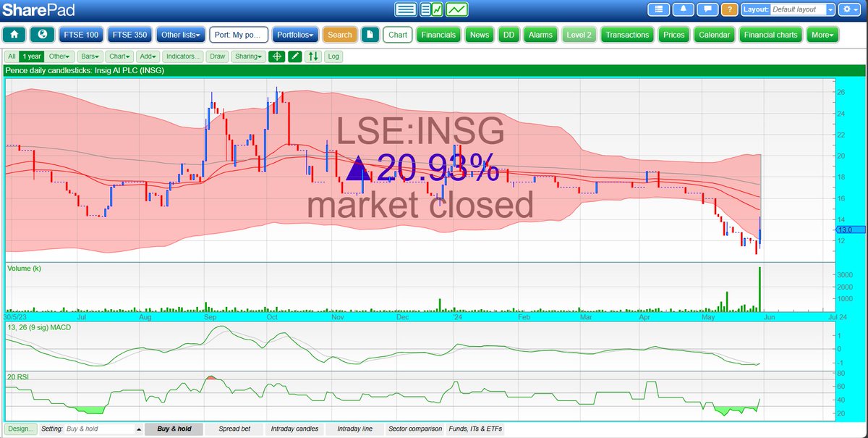Select the split list and chart view icon
868x438 pixels.
432,9
